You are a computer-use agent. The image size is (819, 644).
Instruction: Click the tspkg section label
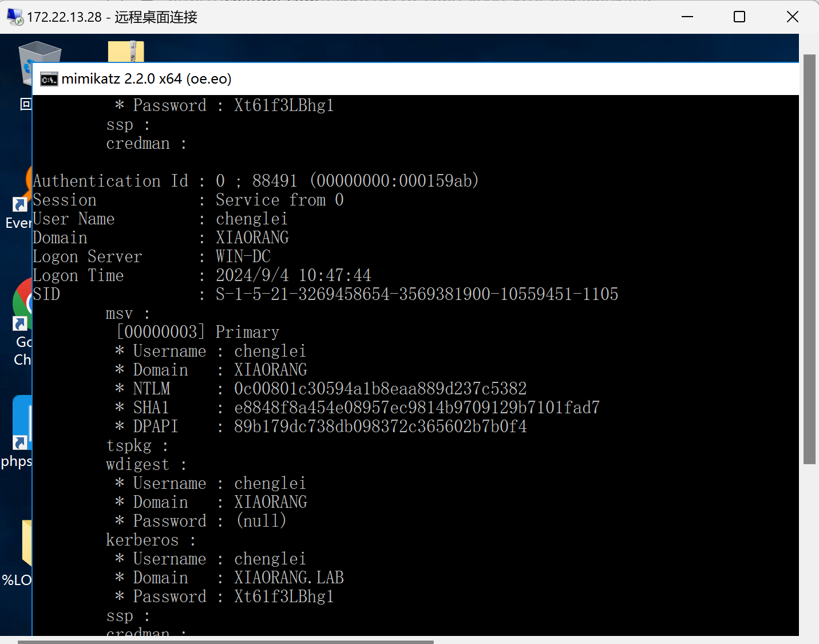pyautogui.click(x=136, y=445)
